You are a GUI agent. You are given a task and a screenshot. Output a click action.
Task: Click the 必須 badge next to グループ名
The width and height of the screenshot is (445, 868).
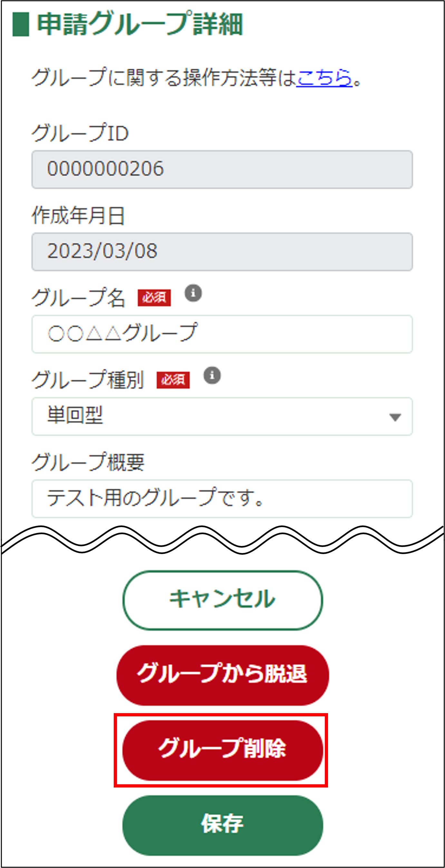pyautogui.click(x=154, y=298)
